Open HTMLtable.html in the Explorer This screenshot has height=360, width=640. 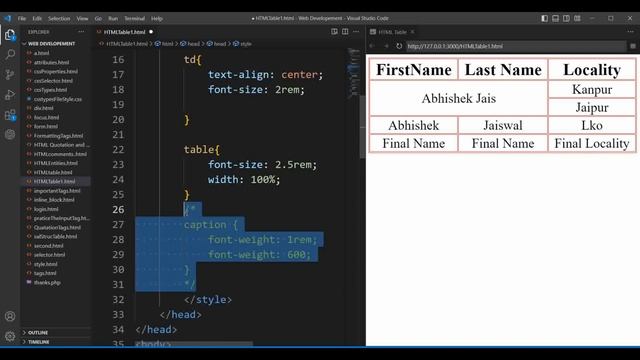click(x=53, y=172)
